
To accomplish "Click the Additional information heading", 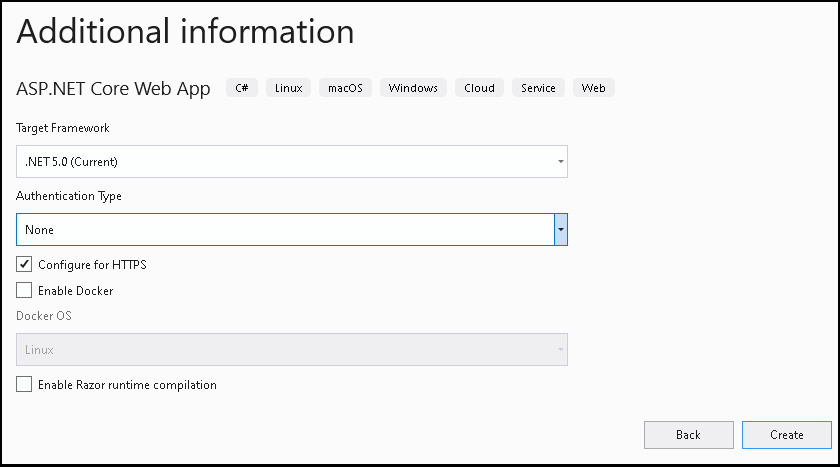I will [x=185, y=31].
